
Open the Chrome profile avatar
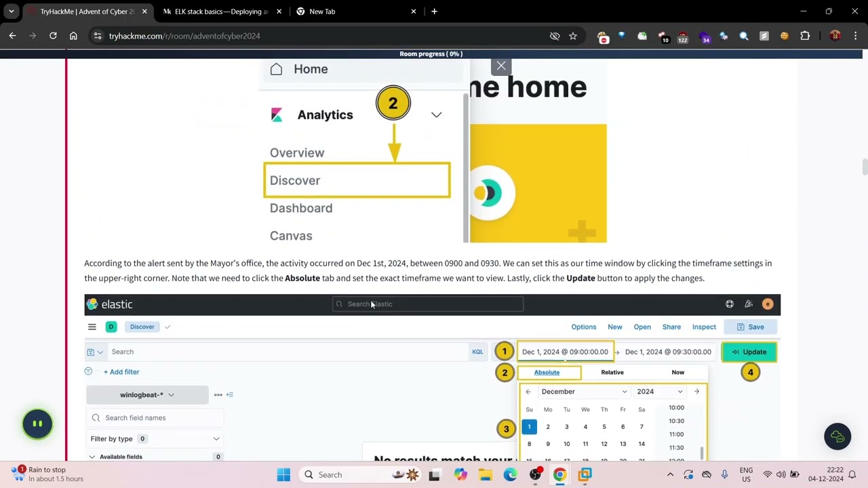835,36
